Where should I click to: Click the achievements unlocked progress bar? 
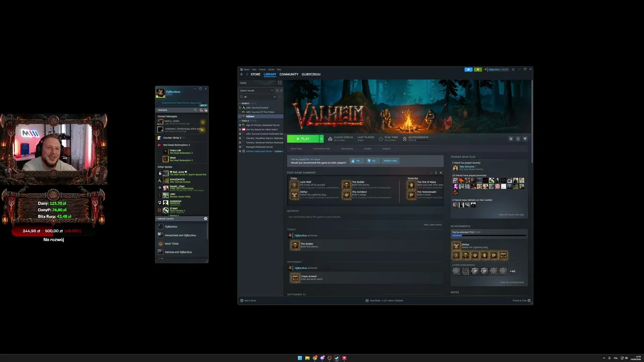tap(489, 235)
